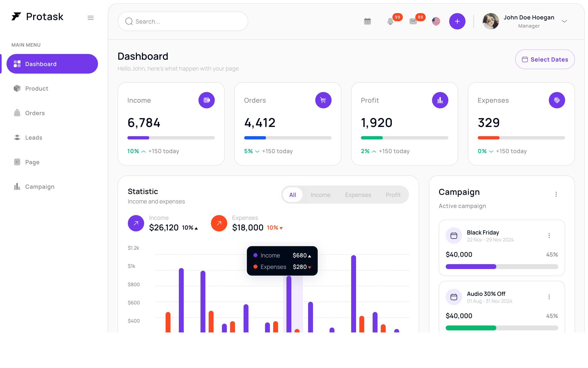This screenshot has width=588, height=368.
Task: Collapse sidebar with hamburger menu icon
Action: click(91, 18)
